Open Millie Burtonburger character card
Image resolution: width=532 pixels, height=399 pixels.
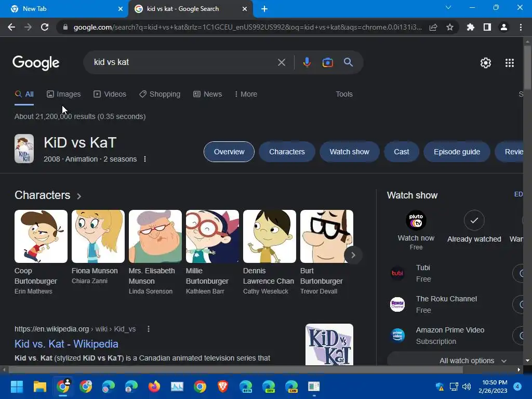coord(212,252)
